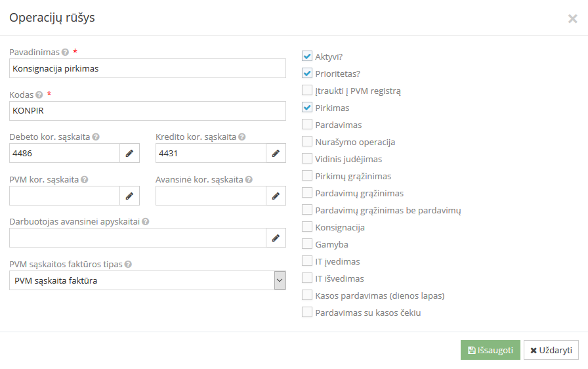Click the help icon next to Kodas
Viewport: 588px width, 369px height.
pyautogui.click(x=39, y=95)
